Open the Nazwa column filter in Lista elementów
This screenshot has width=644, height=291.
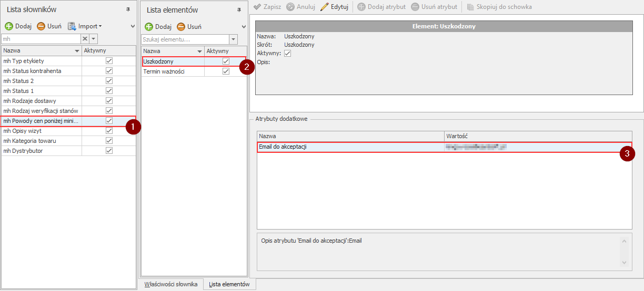point(199,51)
